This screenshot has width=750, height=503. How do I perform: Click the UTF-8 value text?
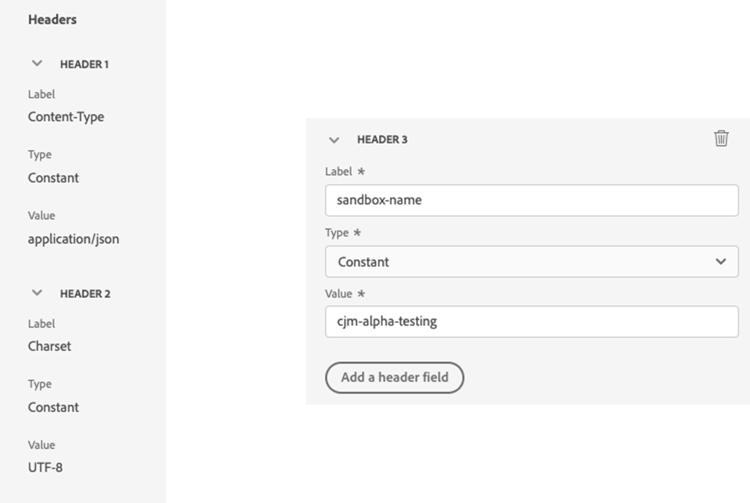pos(46,467)
